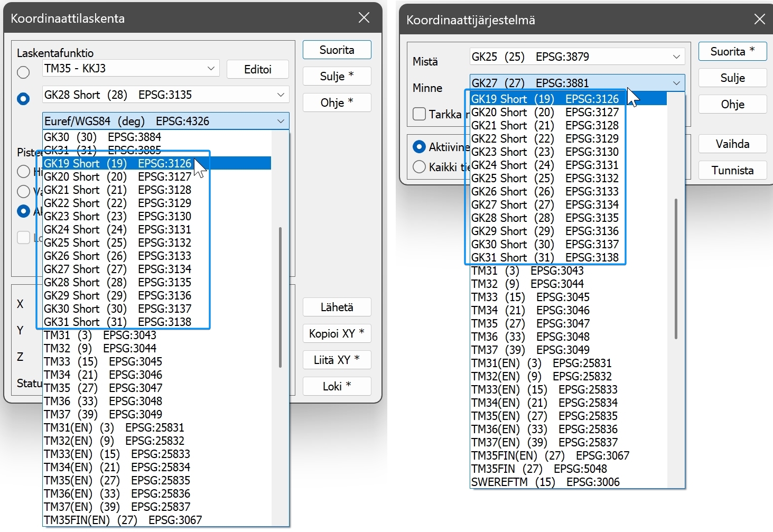Select GK31 Short EPSG:3138 in Koordinaattijärjestelmä list
Image resolution: width=773 pixels, height=532 pixels.
coord(569,257)
